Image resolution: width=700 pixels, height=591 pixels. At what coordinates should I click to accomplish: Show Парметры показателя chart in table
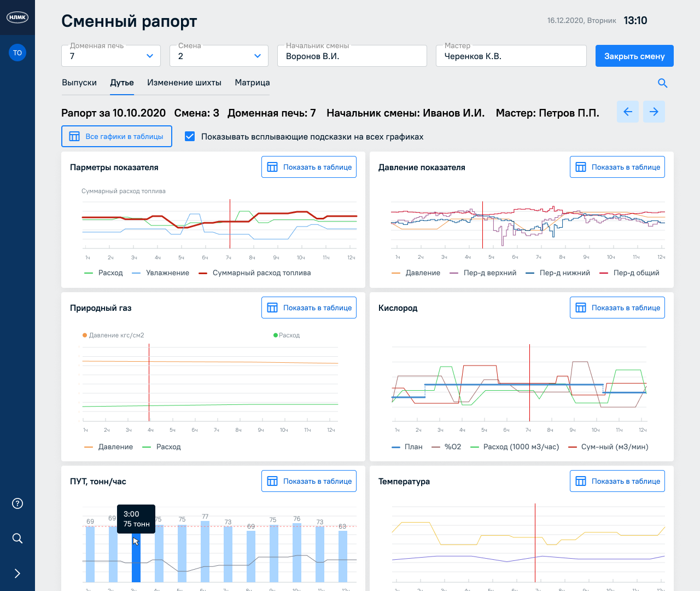click(x=309, y=167)
